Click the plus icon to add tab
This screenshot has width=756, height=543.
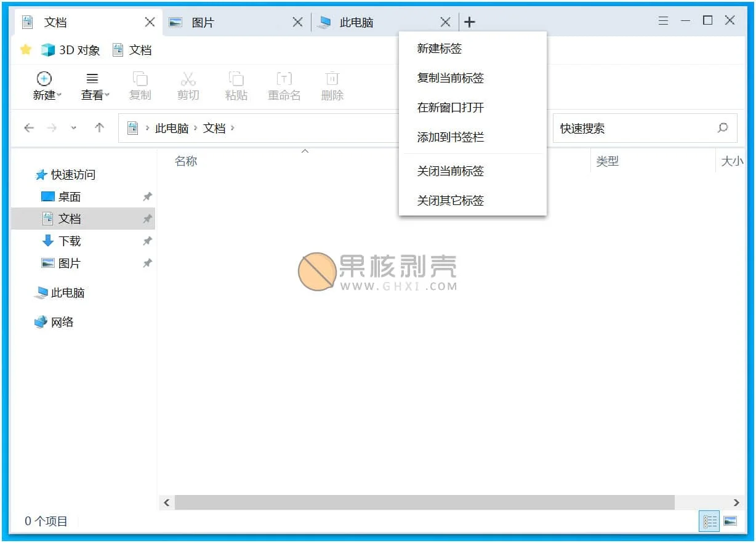(469, 22)
